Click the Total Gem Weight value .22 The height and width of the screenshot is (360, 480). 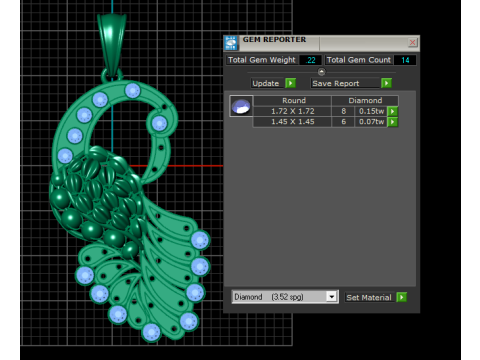pyautogui.click(x=311, y=60)
